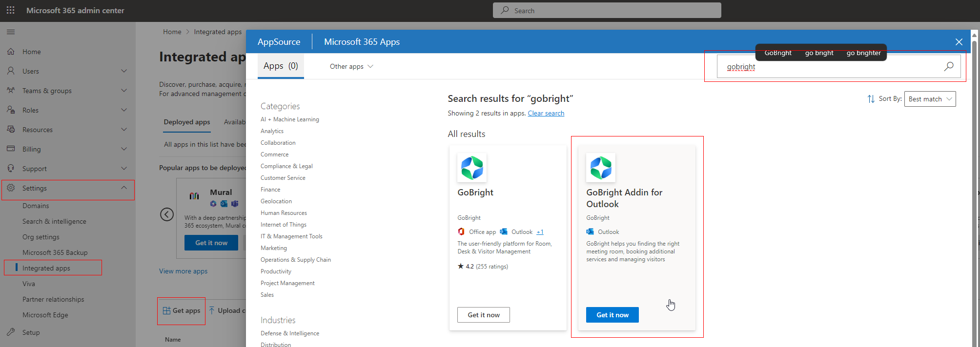Image resolution: width=980 pixels, height=347 pixels.
Task: Click the Setup wrench icon
Action: (x=11, y=332)
